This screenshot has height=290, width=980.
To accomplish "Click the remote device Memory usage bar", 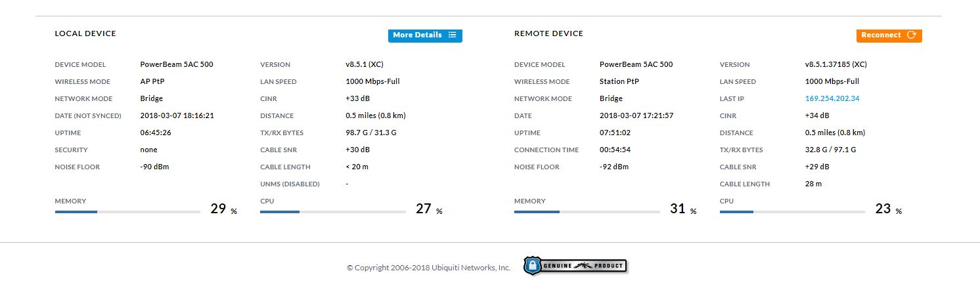I will [x=587, y=212].
